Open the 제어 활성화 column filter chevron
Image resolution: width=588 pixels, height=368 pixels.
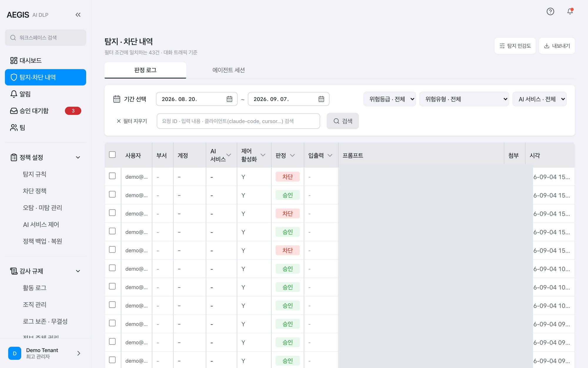(263, 155)
